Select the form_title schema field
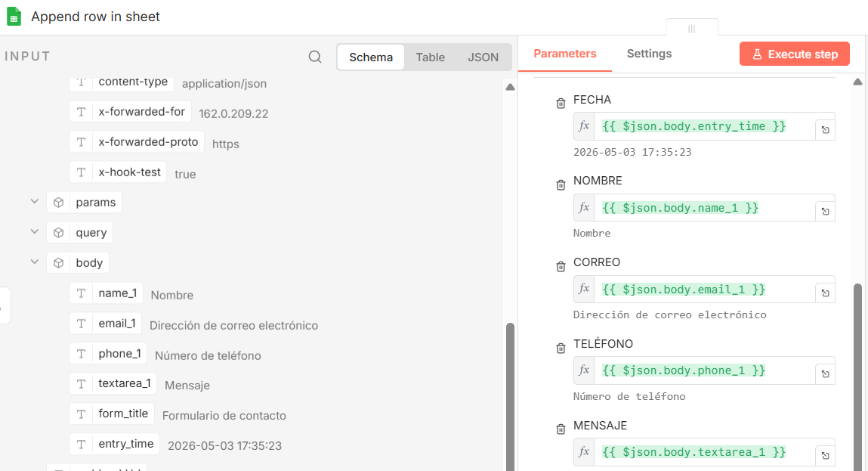 112,414
